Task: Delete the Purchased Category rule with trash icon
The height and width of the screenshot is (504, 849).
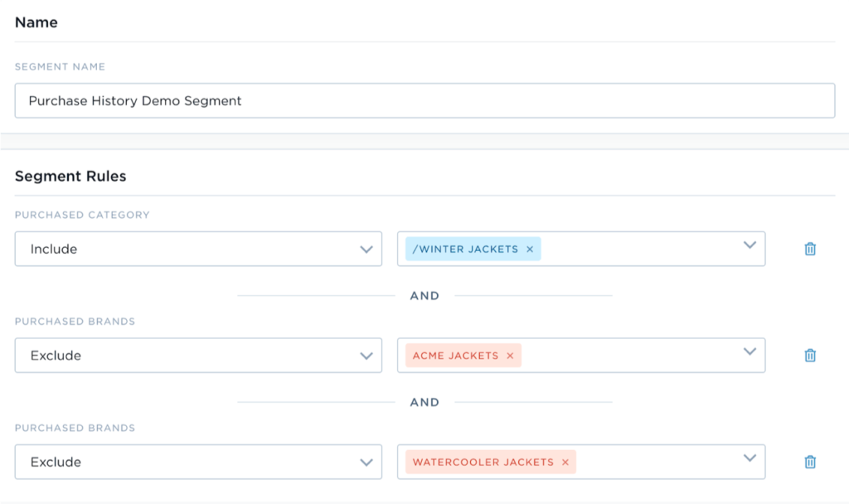Action: (x=810, y=249)
